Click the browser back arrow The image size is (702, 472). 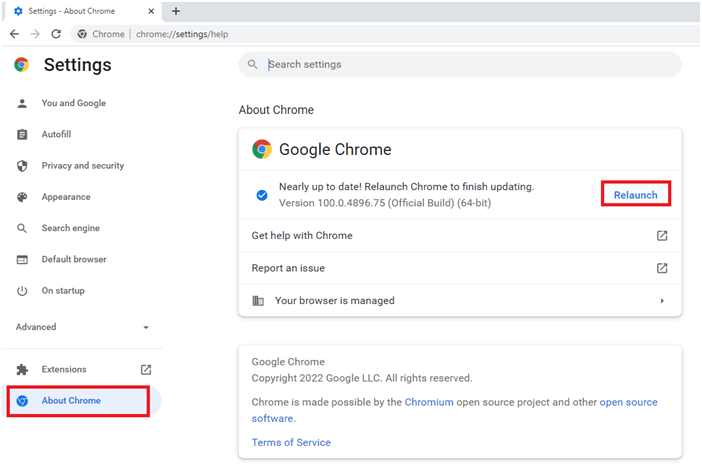[x=14, y=34]
